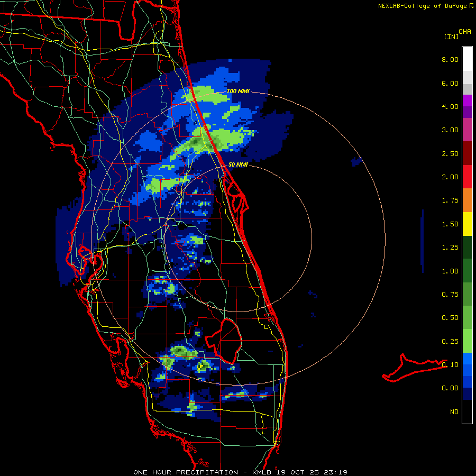Click the 1.50 legend value
Screen dimensions: 476x476
450,224
